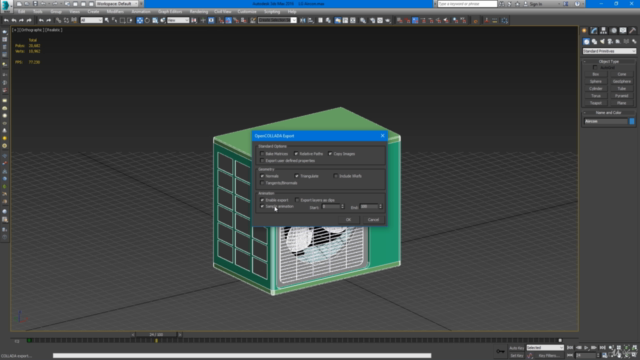Open the Workspace Default dropdown
The width and height of the screenshot is (640, 360).
coord(117,4)
